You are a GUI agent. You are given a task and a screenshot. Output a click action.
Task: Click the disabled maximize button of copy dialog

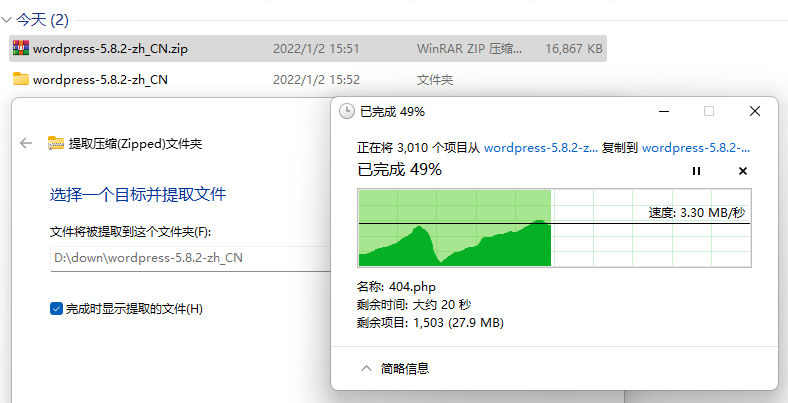[x=709, y=111]
